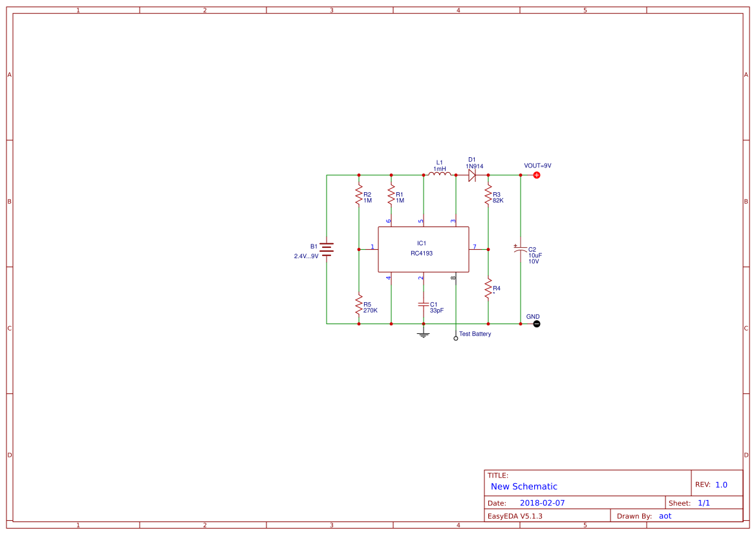Click the TITLE: field label
Image resolution: width=756 pixels, height=535 pixels.
pyautogui.click(x=497, y=475)
